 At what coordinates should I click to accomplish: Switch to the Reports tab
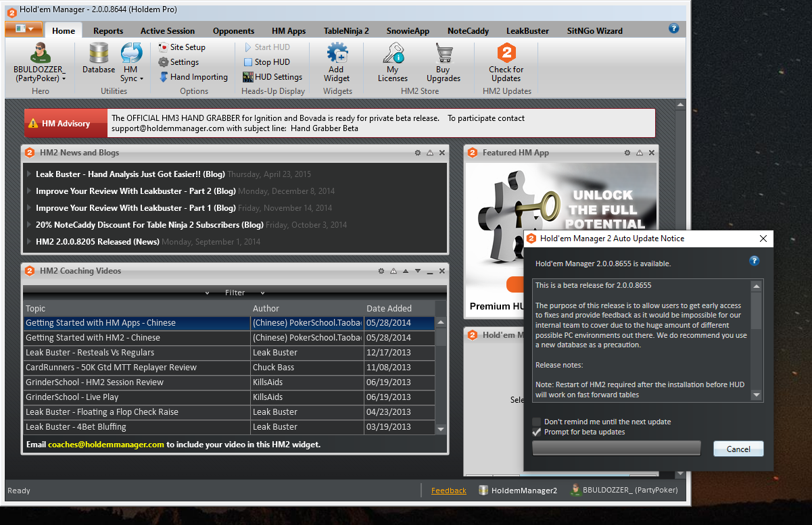(x=108, y=31)
